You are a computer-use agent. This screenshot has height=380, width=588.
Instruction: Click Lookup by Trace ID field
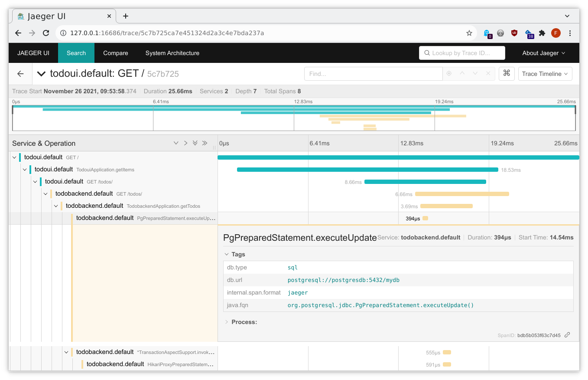pos(462,53)
